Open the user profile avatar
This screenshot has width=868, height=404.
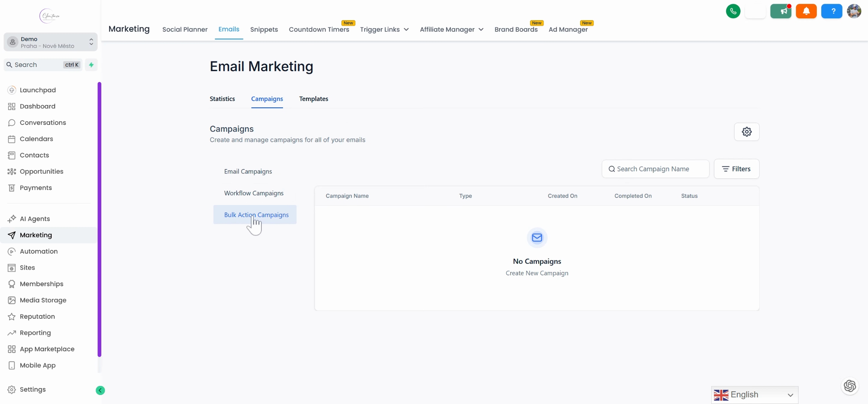tap(854, 11)
